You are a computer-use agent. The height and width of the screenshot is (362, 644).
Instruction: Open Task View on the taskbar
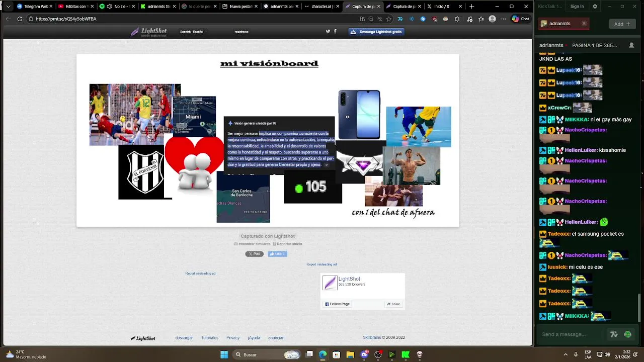click(309, 354)
